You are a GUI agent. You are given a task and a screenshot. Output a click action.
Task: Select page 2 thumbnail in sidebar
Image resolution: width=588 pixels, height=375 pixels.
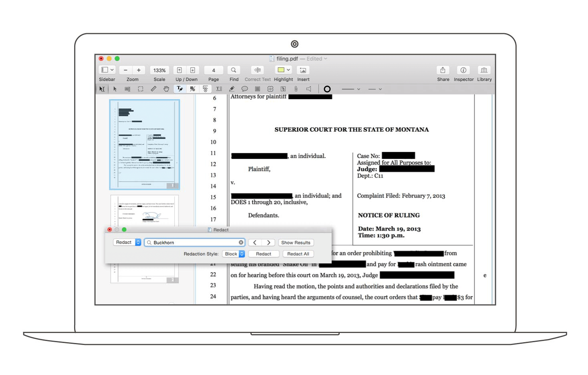click(x=145, y=239)
